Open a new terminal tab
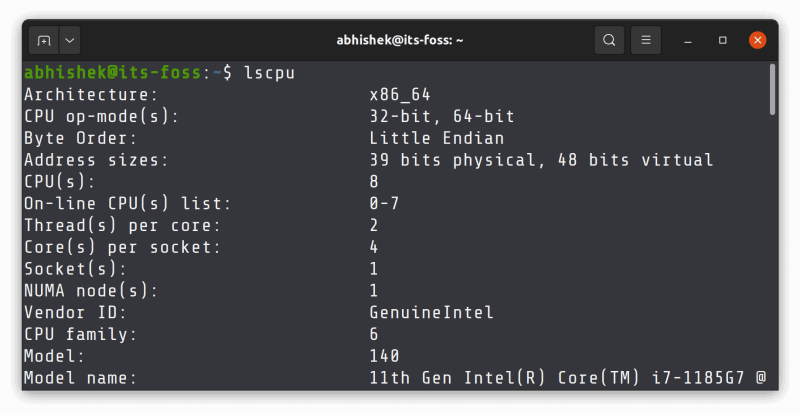 tap(43, 41)
